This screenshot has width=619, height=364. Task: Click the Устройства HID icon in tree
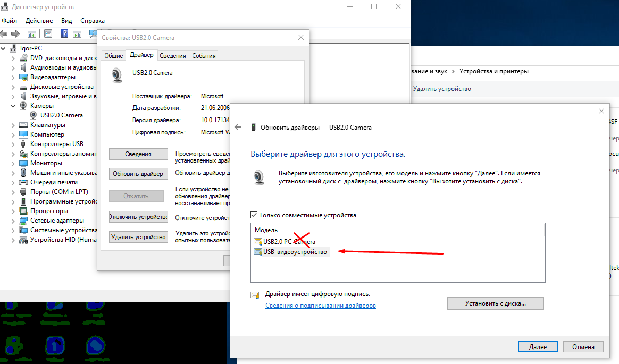point(23,240)
